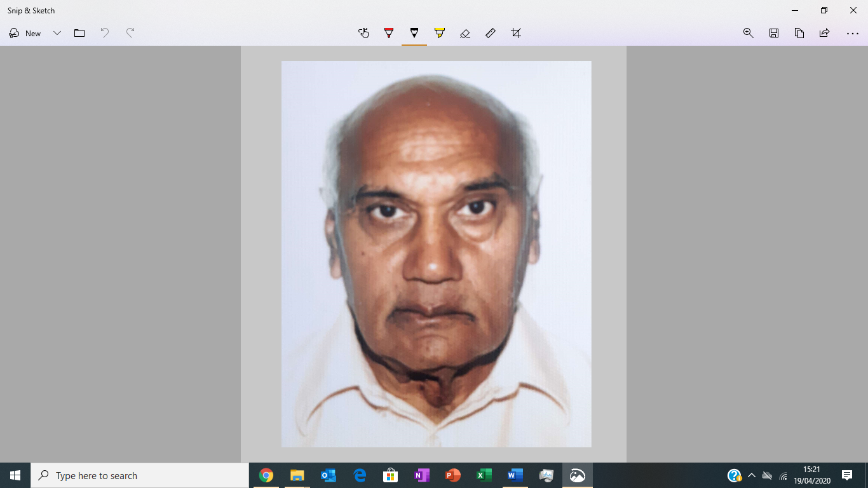Toggle Touch writing mode
The width and height of the screenshot is (868, 488).
[x=363, y=33]
